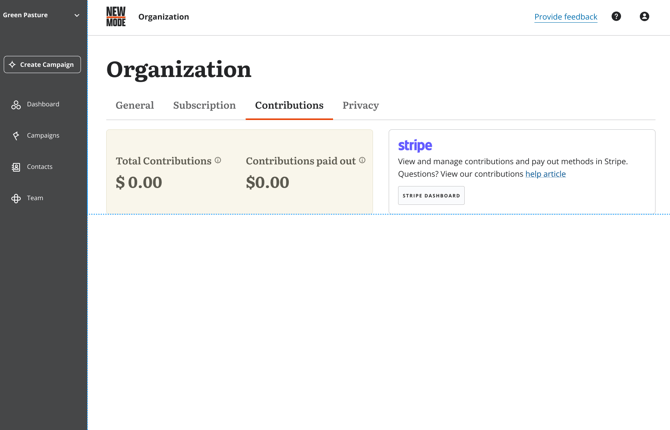
Task: Open the user account profile icon
Action: [x=644, y=17]
